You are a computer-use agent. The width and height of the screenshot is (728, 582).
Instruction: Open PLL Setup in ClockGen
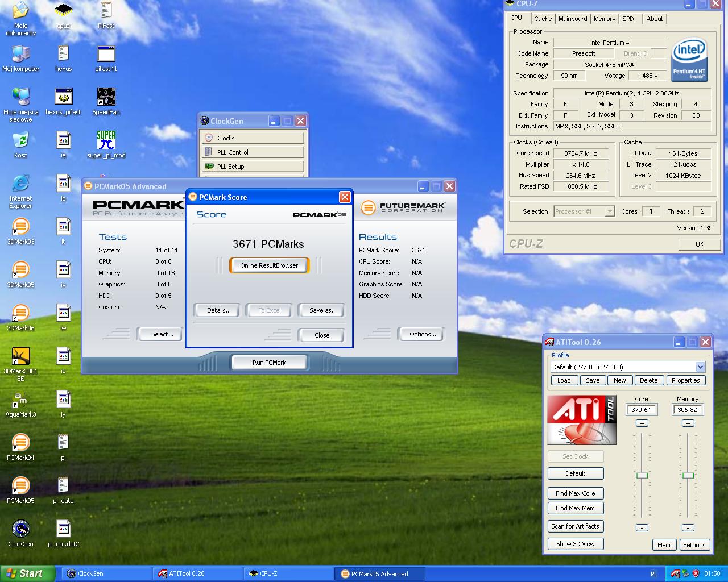point(253,166)
